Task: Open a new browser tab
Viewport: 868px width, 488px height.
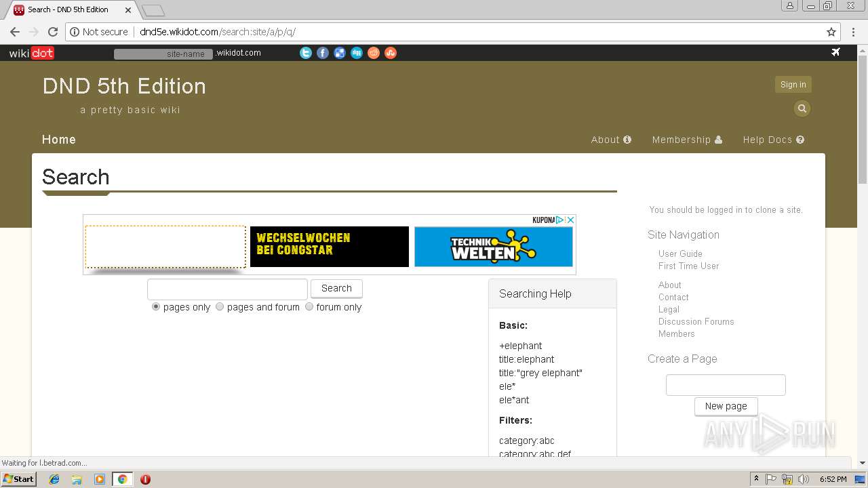Action: (153, 10)
